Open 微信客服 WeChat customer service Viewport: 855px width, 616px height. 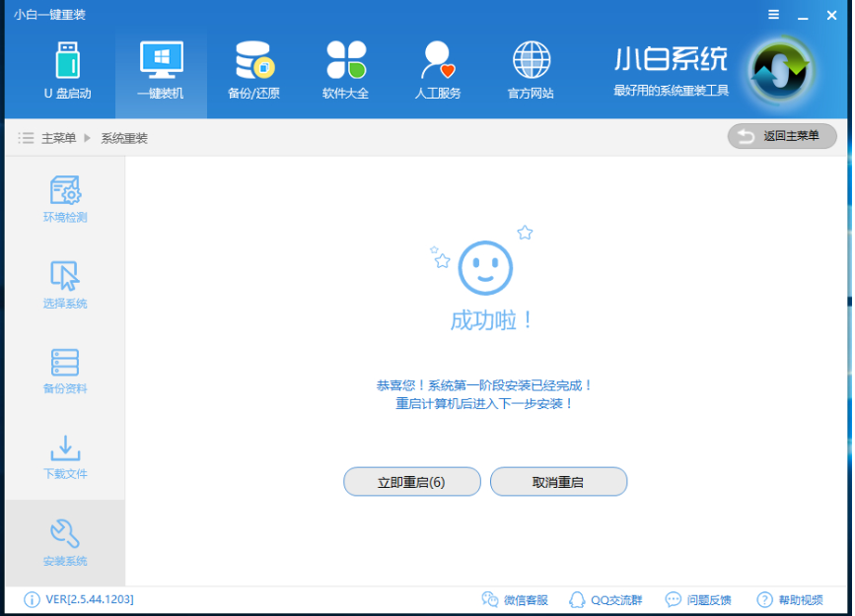click(x=514, y=599)
